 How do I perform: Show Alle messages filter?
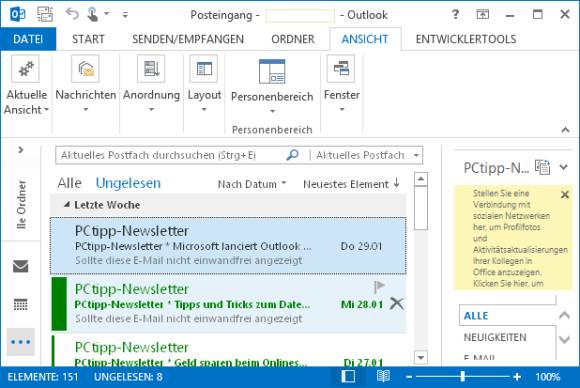click(x=70, y=183)
